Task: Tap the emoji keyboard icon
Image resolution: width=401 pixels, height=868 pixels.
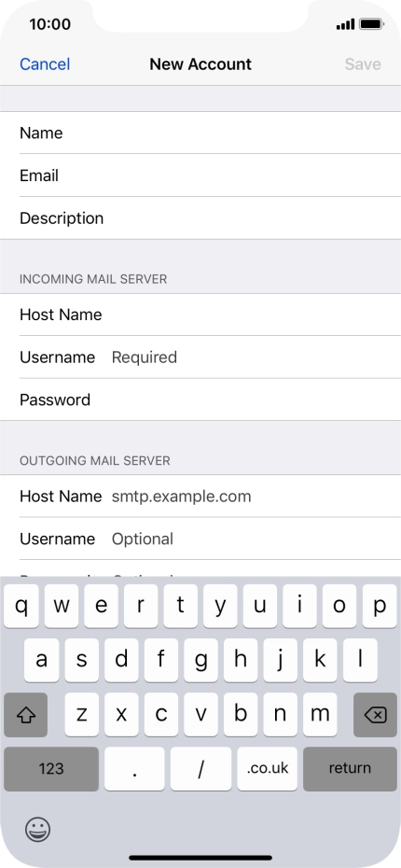Action: (x=37, y=829)
